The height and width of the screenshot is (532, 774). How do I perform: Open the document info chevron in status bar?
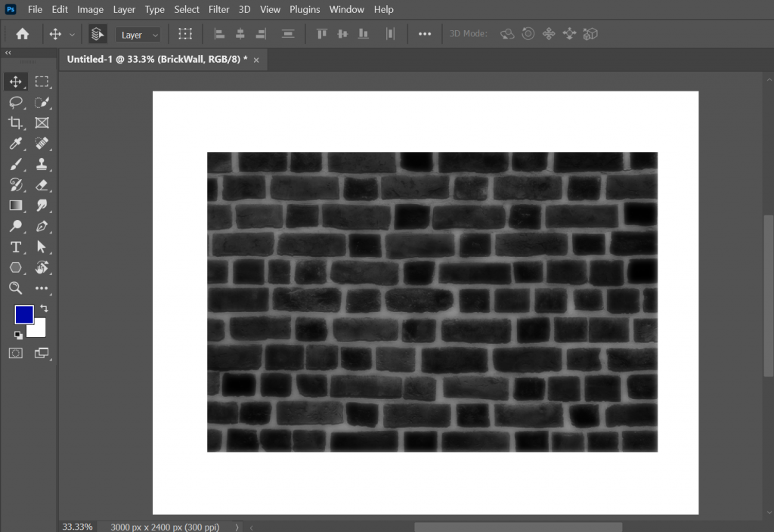[x=237, y=526]
